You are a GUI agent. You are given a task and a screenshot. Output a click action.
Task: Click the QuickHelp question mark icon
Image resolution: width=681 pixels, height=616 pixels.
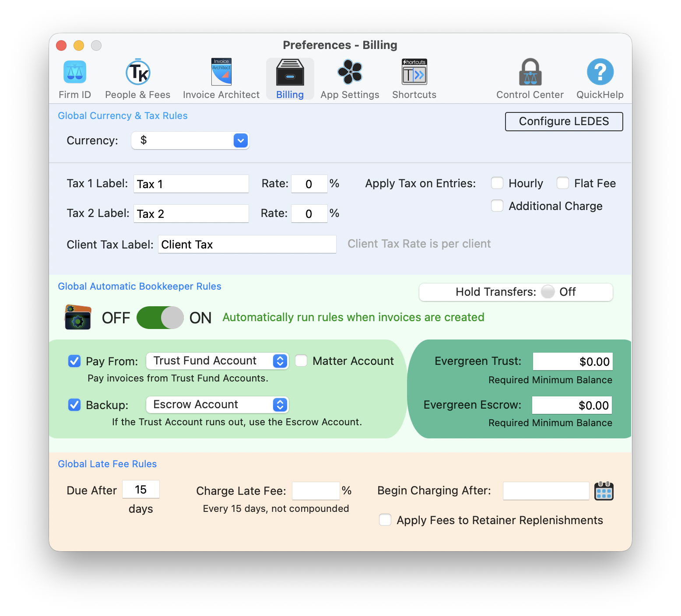[x=600, y=72]
